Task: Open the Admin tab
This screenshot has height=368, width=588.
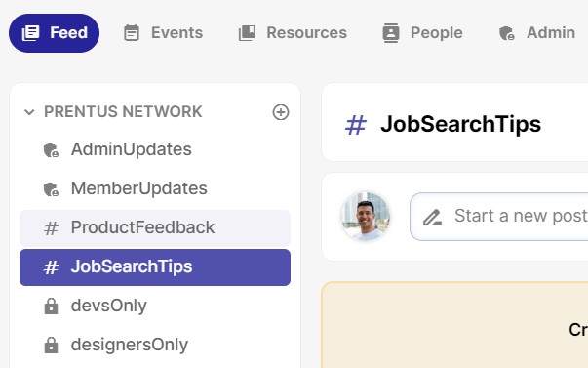Action: pyautogui.click(x=537, y=33)
